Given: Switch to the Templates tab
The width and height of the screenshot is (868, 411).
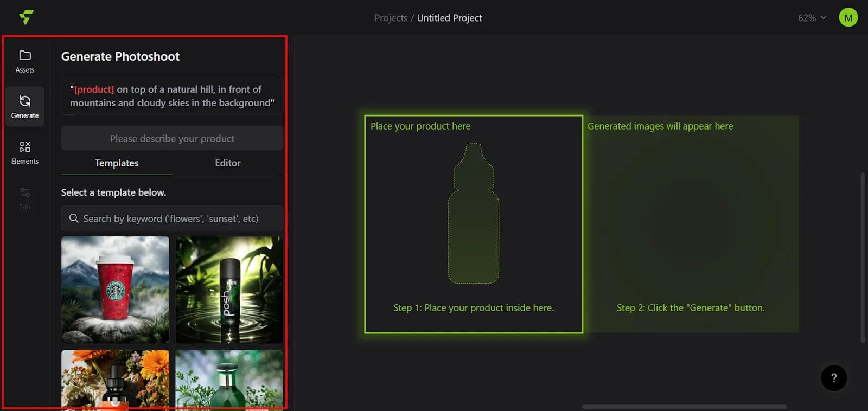Looking at the screenshot, I should click(117, 163).
